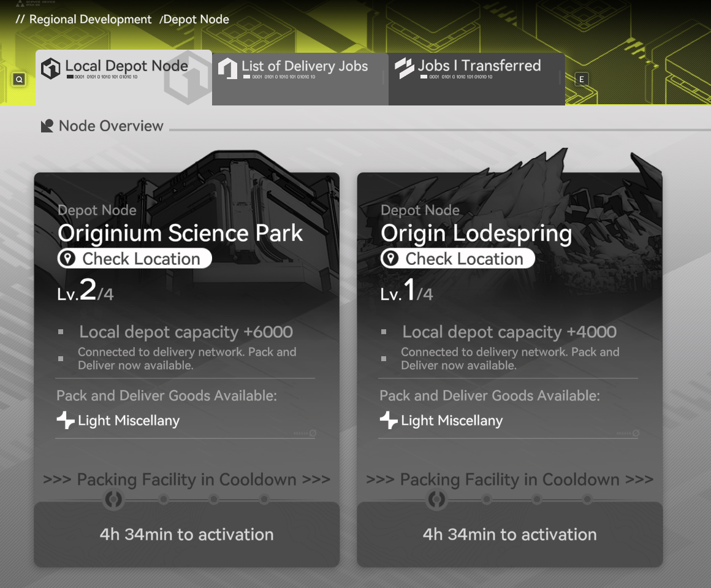Select Light Miscellany text under Originium Science Park

pyautogui.click(x=129, y=421)
